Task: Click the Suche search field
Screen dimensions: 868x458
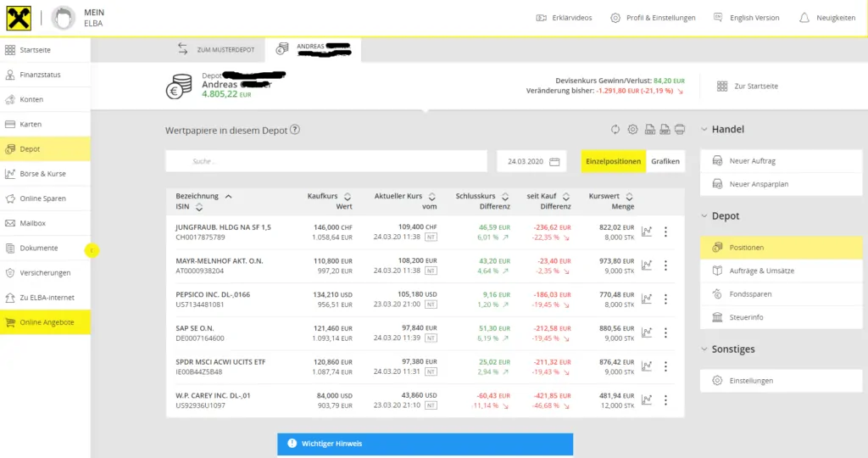Action: 326,161
